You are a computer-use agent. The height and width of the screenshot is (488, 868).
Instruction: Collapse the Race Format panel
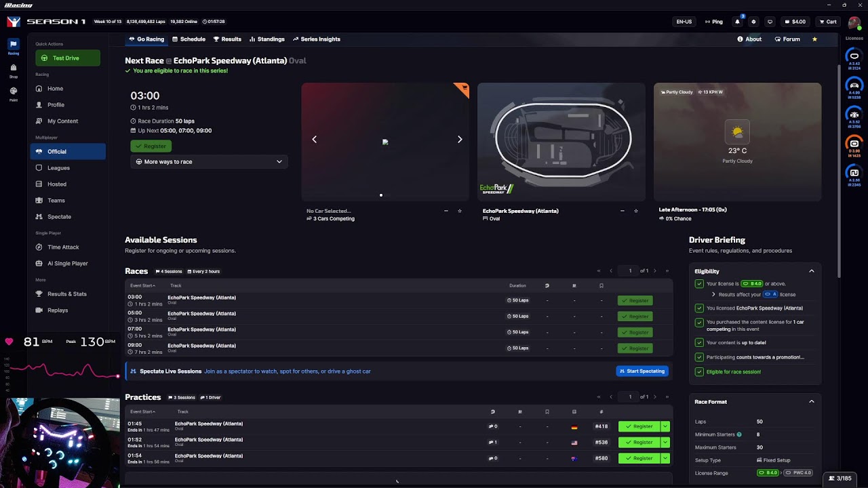click(811, 402)
